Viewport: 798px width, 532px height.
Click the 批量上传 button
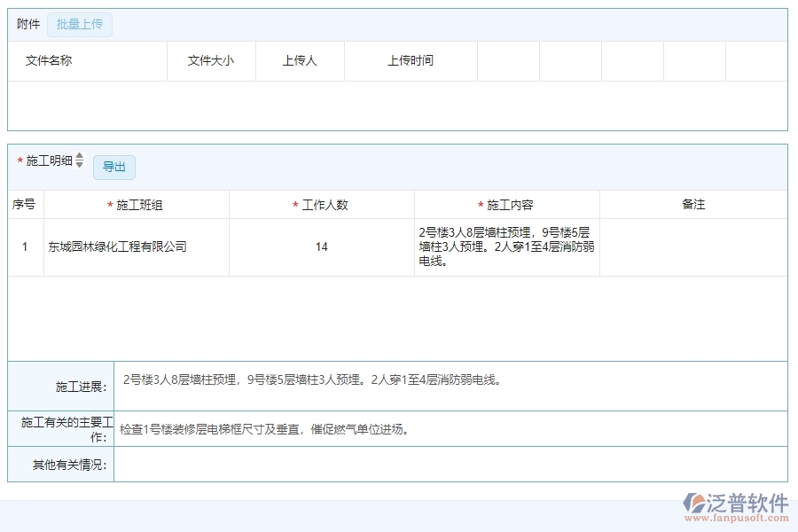pos(80,25)
